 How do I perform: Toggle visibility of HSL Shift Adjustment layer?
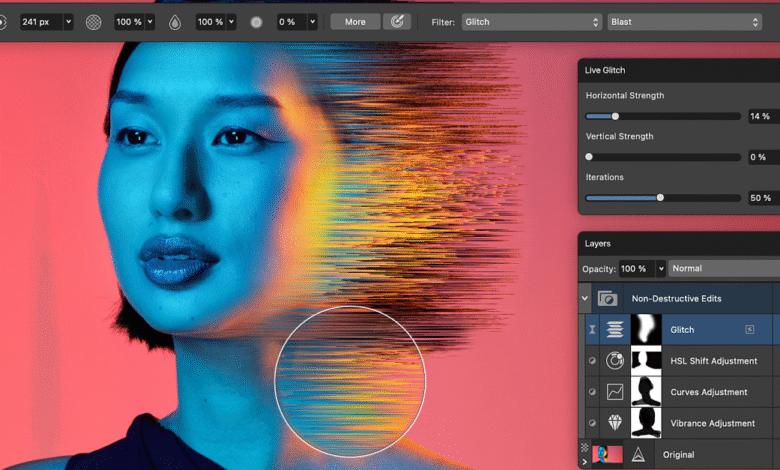pyautogui.click(x=592, y=361)
